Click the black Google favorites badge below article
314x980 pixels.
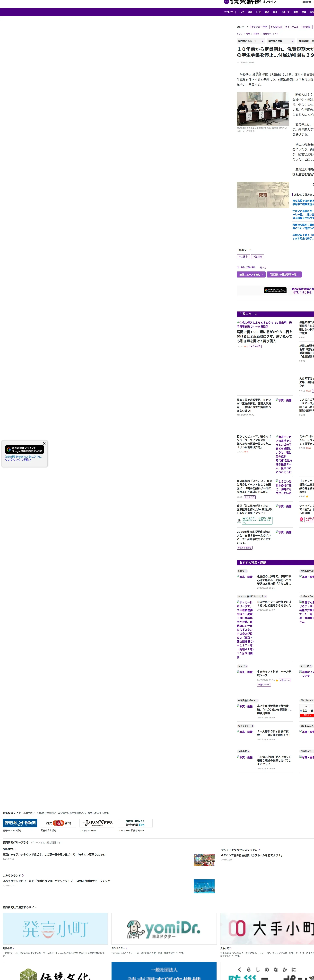point(276,290)
